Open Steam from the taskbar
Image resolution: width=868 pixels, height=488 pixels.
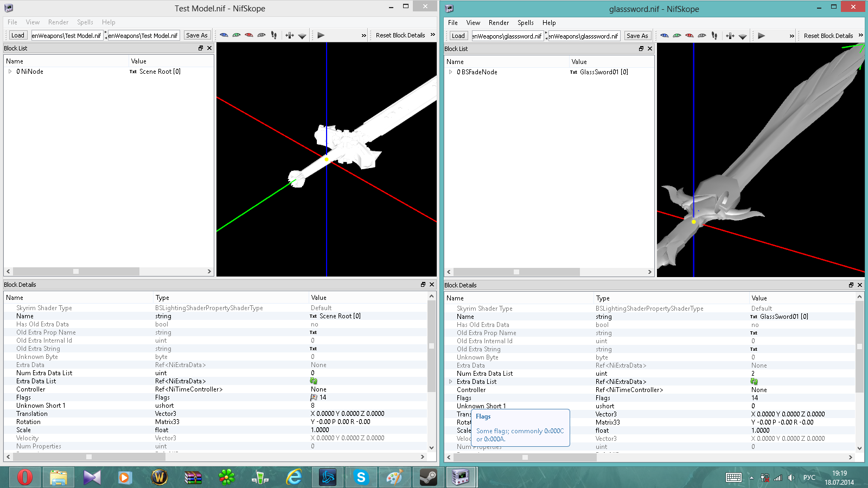(429, 477)
